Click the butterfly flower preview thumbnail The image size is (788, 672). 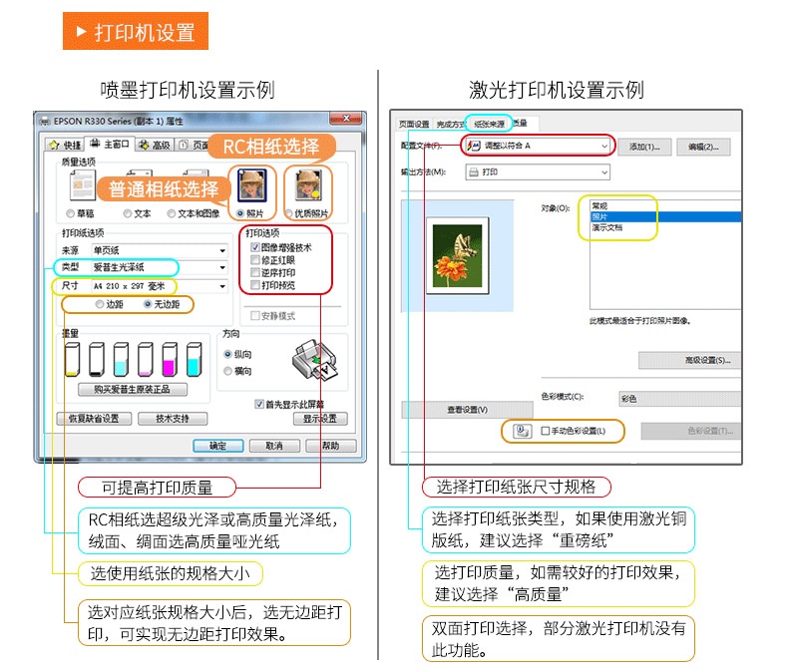(x=457, y=255)
